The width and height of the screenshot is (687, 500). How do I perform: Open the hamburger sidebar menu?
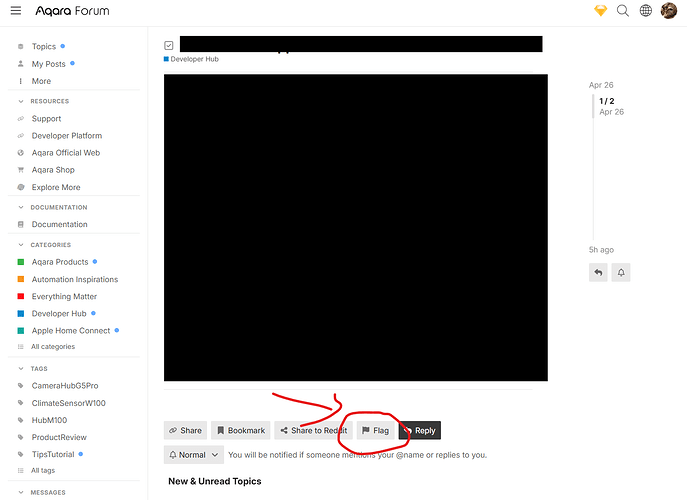click(x=16, y=11)
